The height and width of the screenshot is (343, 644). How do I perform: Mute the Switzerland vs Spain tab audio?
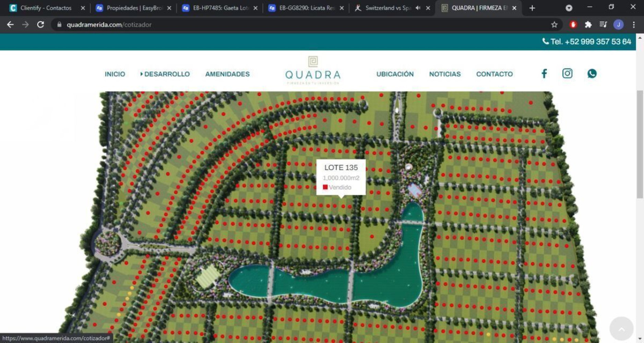click(x=418, y=8)
